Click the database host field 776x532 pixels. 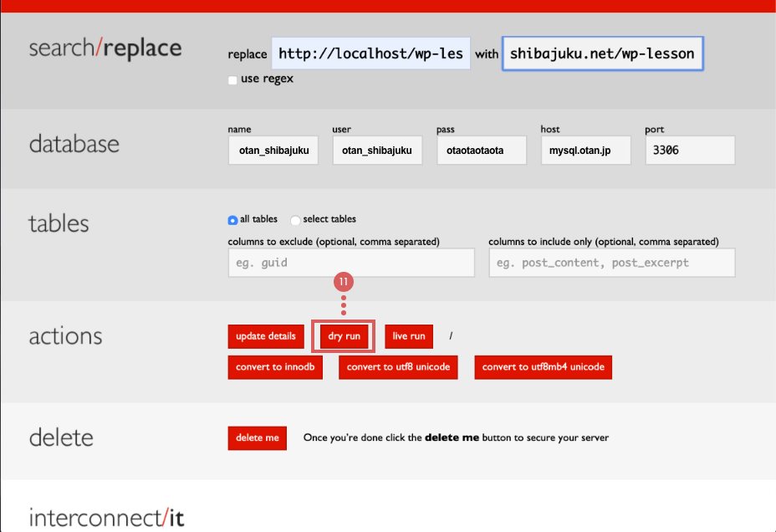point(585,151)
